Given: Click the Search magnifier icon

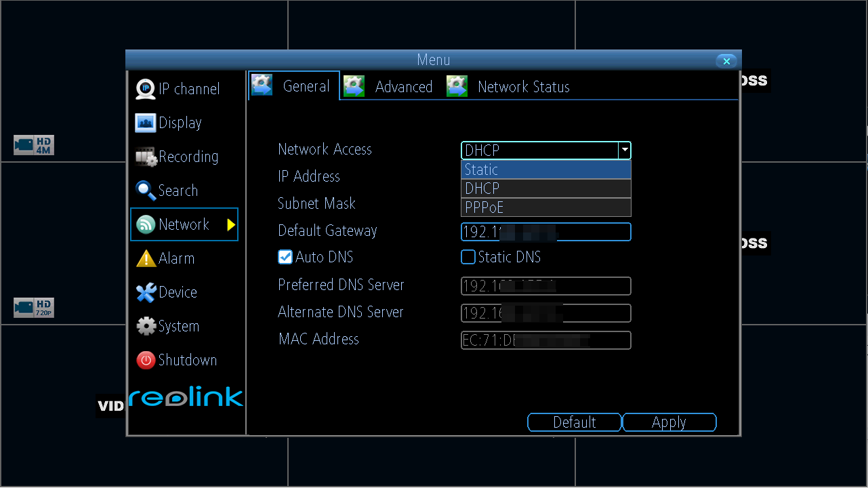Looking at the screenshot, I should click(x=146, y=190).
